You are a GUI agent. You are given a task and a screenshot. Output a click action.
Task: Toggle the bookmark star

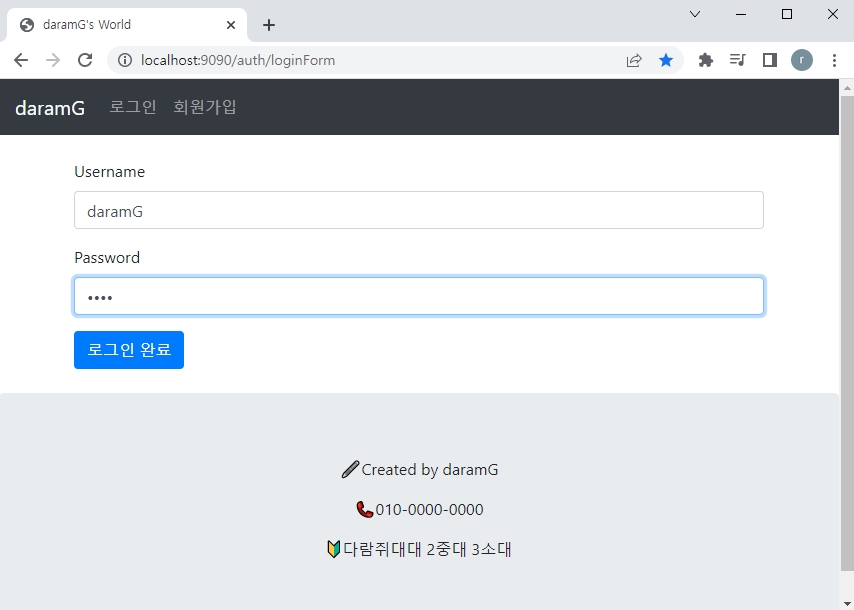666,60
